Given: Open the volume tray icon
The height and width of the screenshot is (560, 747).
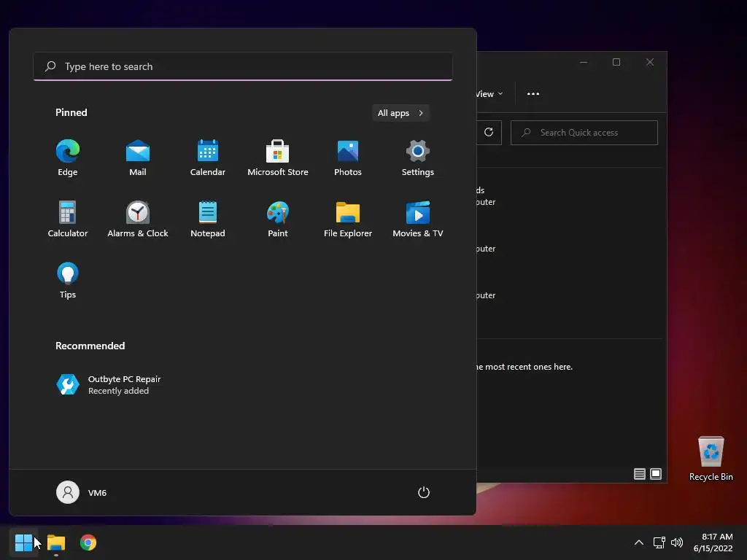Looking at the screenshot, I should [x=676, y=542].
